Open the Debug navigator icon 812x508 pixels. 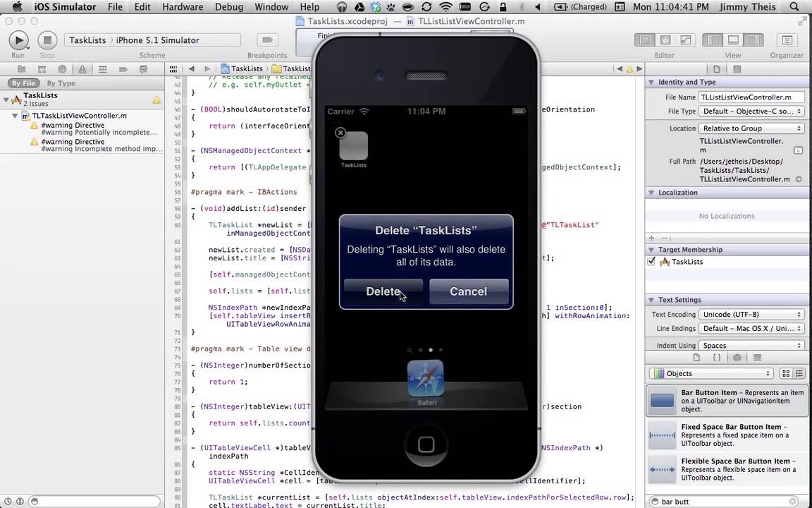[x=102, y=69]
